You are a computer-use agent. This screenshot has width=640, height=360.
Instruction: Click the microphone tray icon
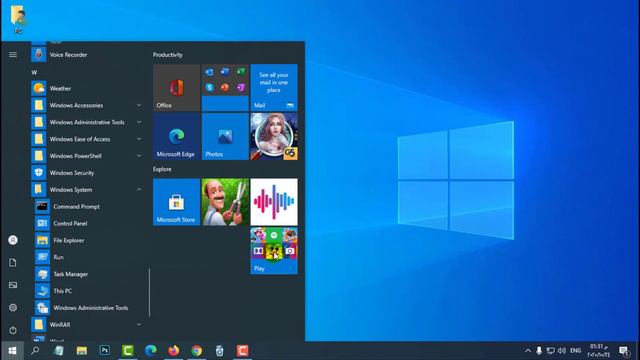(539, 351)
